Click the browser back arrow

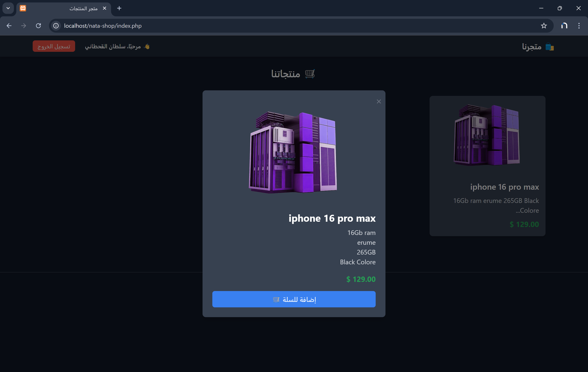tap(9, 26)
